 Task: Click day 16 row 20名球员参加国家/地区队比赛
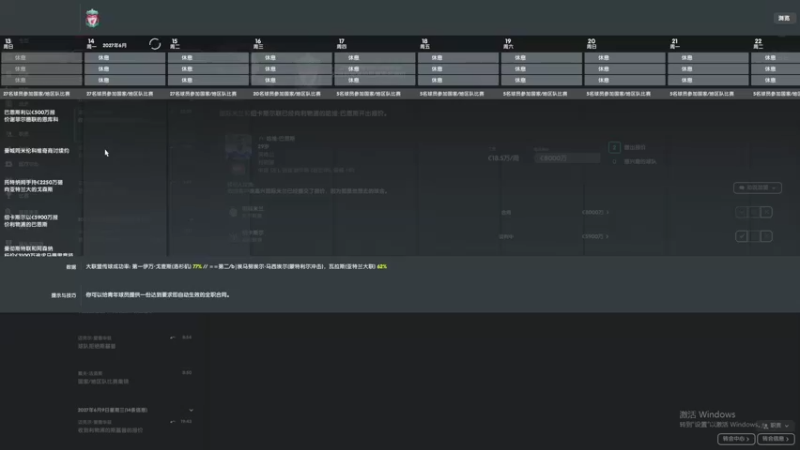point(287,94)
